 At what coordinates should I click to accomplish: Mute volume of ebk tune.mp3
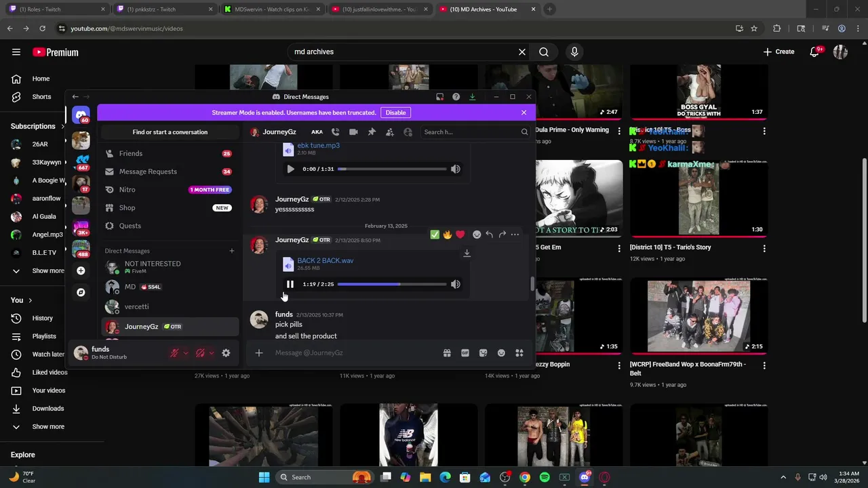pyautogui.click(x=456, y=169)
